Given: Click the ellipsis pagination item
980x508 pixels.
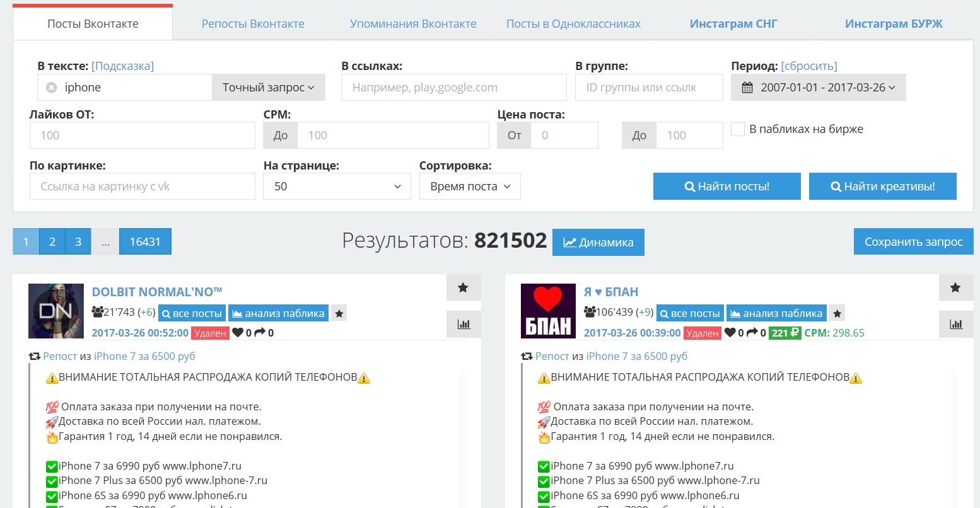Looking at the screenshot, I should (x=105, y=241).
